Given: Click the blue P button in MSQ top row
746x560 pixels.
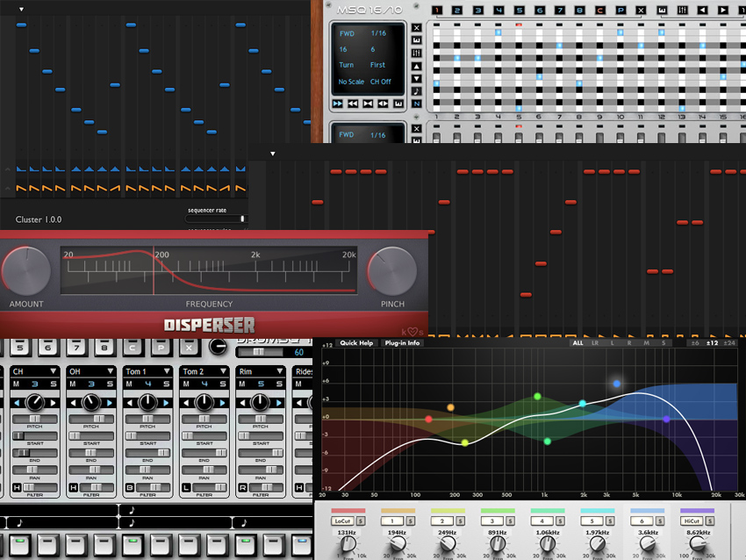Looking at the screenshot, I should pyautogui.click(x=620, y=10).
